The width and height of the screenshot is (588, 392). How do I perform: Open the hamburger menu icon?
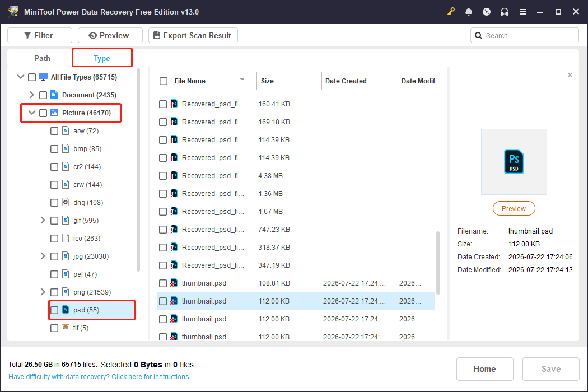coord(522,12)
